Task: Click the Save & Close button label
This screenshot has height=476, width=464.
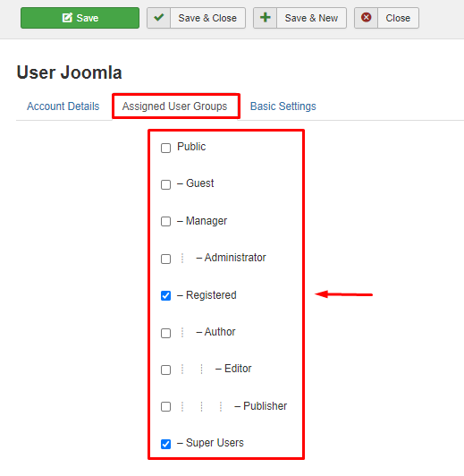Action: point(207,18)
